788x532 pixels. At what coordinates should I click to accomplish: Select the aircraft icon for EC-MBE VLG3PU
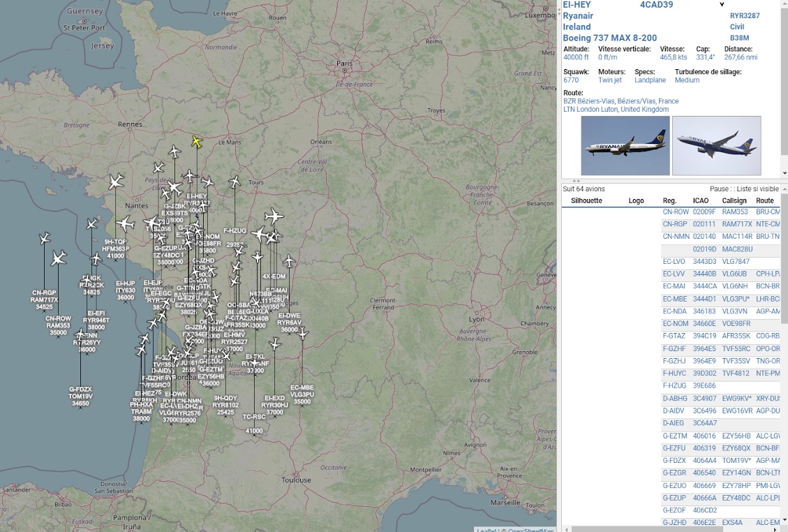pyautogui.click(x=302, y=333)
